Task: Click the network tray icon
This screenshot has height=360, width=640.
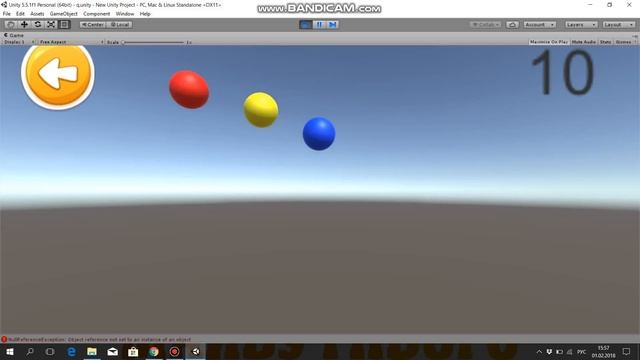Action: coord(570,352)
